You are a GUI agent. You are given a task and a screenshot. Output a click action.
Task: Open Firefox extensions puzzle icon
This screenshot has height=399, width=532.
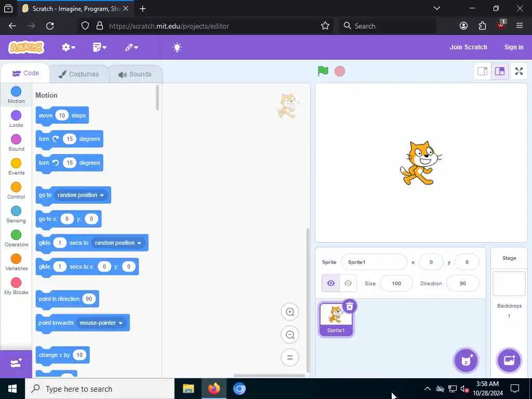click(x=482, y=26)
